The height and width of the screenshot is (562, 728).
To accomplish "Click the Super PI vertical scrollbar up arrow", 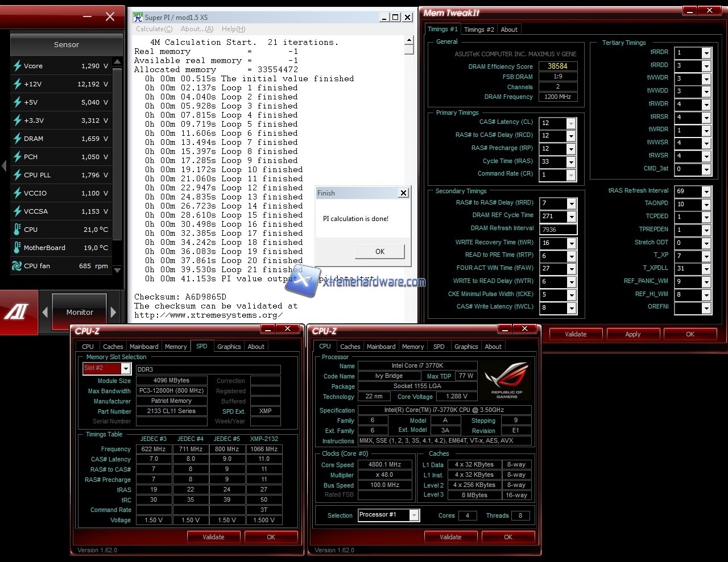I will tap(409, 40).
